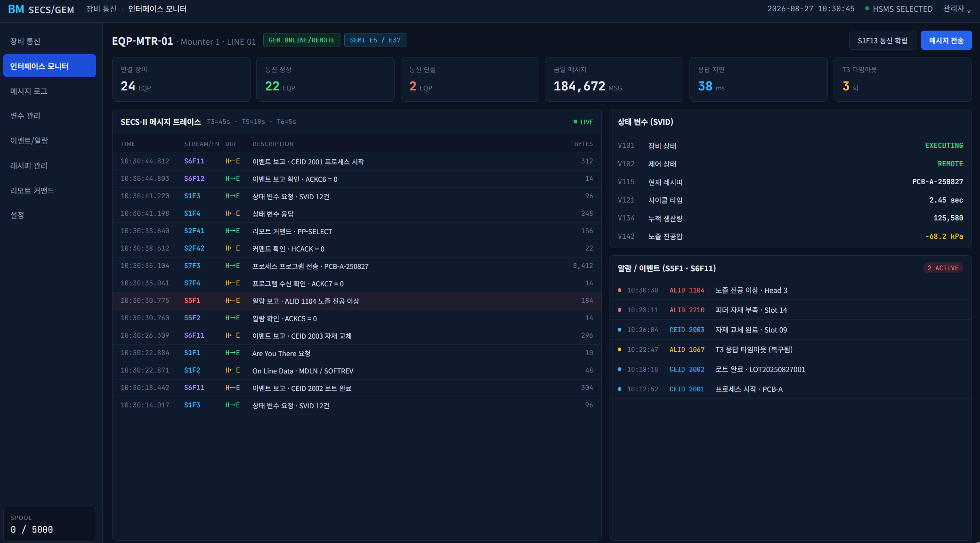Image resolution: width=980 pixels, height=543 pixels.
Task: Click the 금일 메시지 184,672 card
Action: point(614,79)
